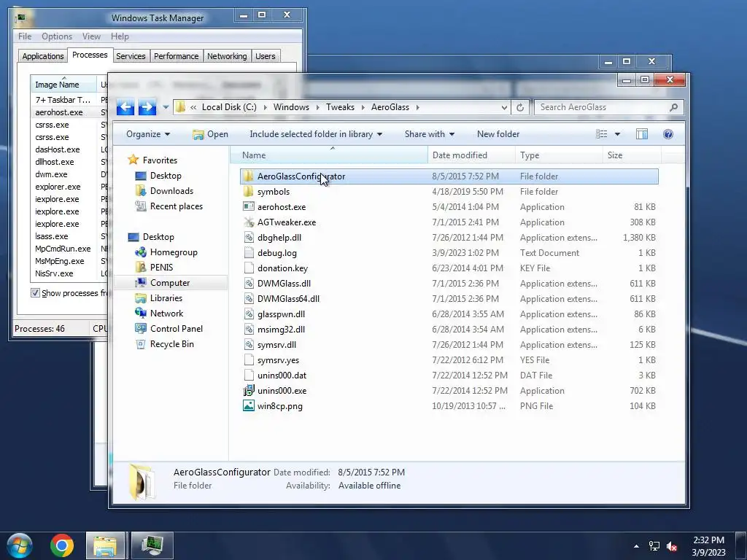
Task: Click the New folder button
Action: [498, 134]
